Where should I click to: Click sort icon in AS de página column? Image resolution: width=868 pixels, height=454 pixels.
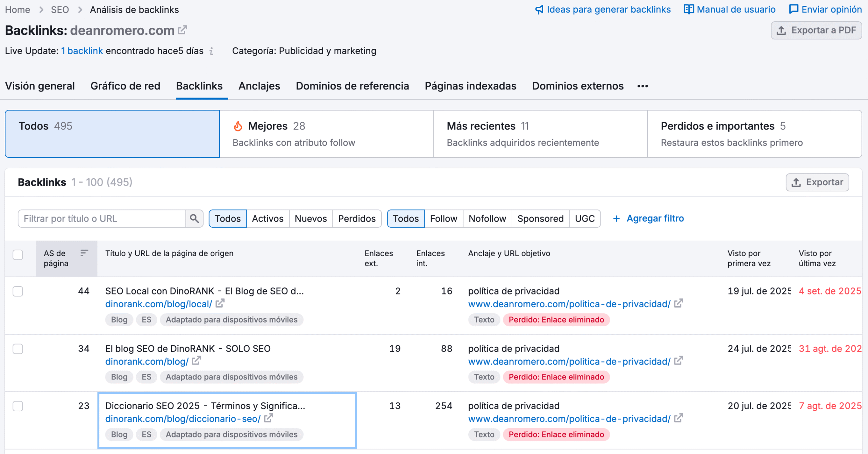coord(84,253)
